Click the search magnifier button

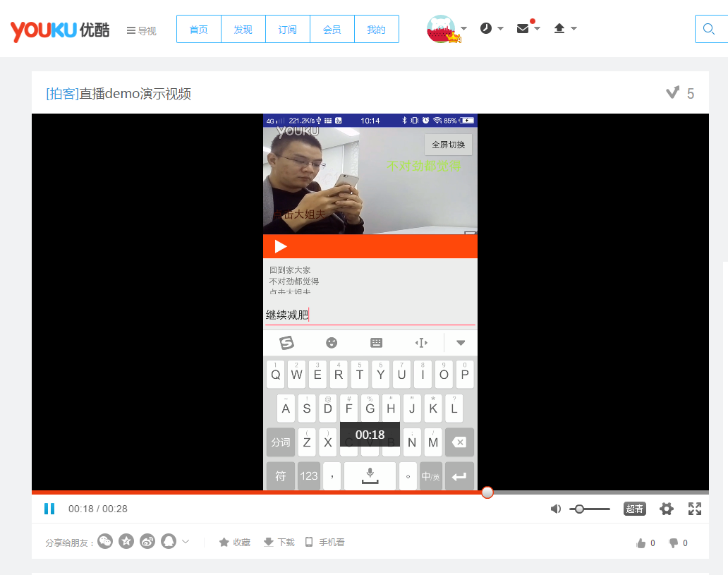[709, 29]
